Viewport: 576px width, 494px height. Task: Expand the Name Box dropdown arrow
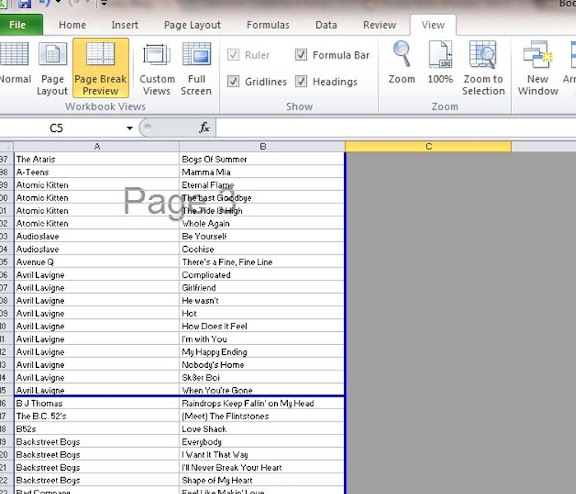coord(129,128)
